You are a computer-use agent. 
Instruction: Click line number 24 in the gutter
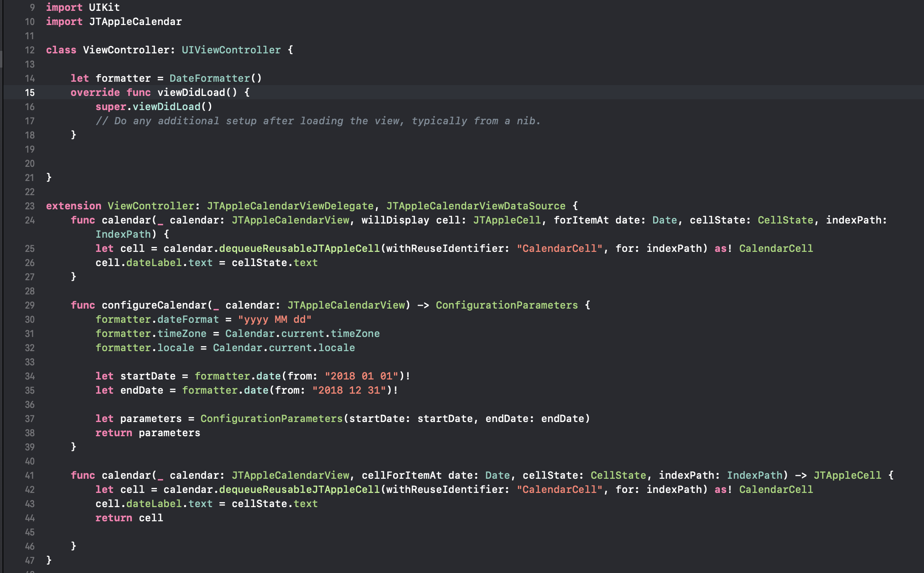tap(30, 220)
